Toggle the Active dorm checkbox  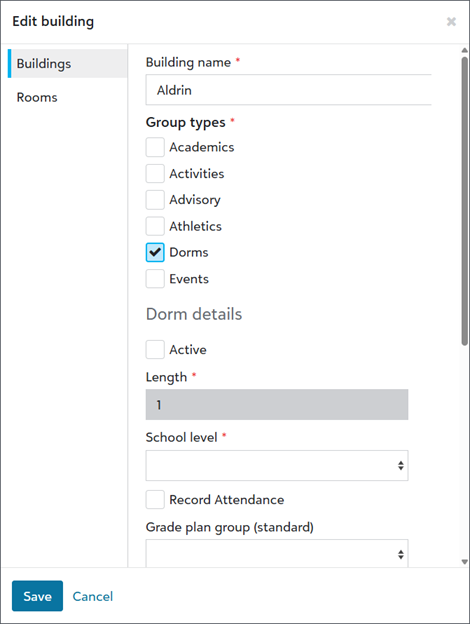(x=155, y=349)
